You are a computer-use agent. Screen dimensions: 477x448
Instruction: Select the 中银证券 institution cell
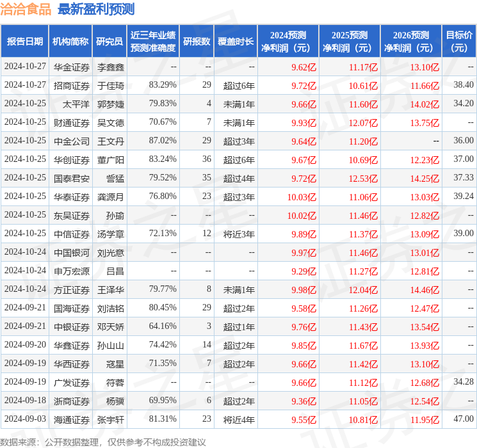tap(72, 327)
